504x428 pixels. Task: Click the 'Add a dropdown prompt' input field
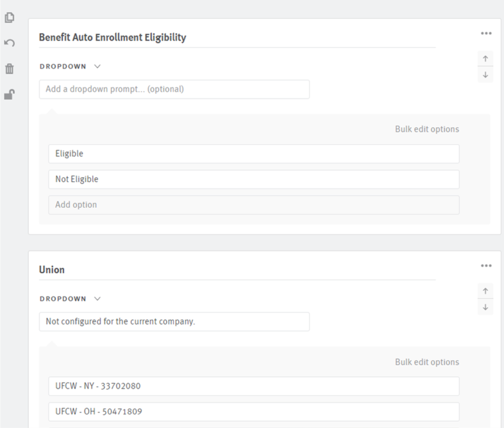174,89
